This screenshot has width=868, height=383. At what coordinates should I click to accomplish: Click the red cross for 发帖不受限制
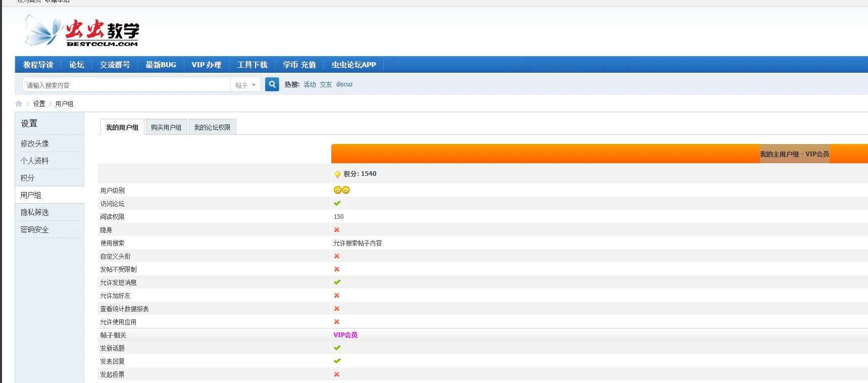pyautogui.click(x=337, y=269)
